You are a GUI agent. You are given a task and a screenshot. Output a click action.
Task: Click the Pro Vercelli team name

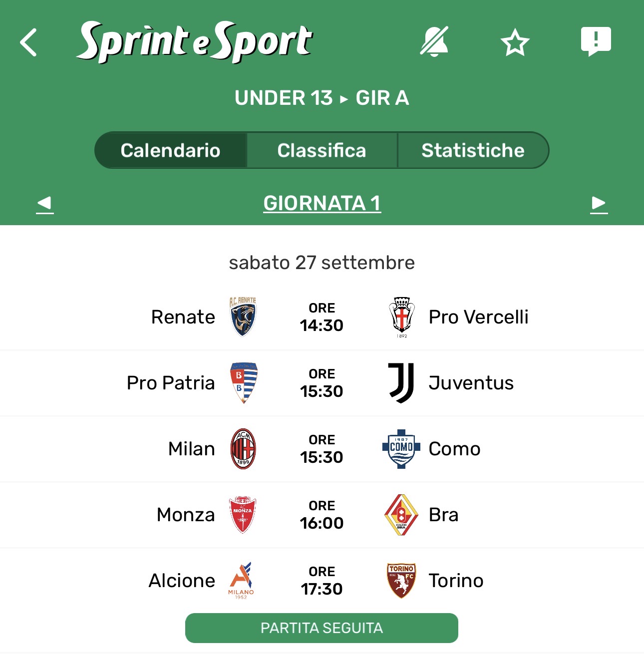pyautogui.click(x=478, y=317)
